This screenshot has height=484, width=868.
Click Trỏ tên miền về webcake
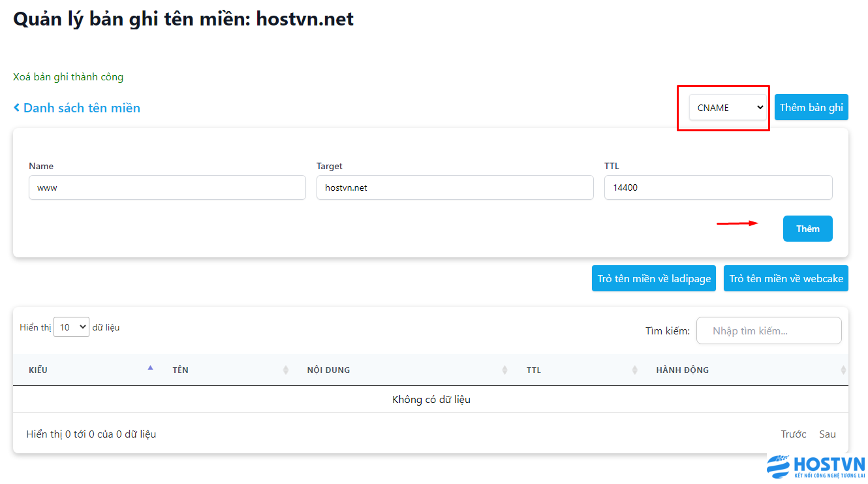(x=786, y=278)
